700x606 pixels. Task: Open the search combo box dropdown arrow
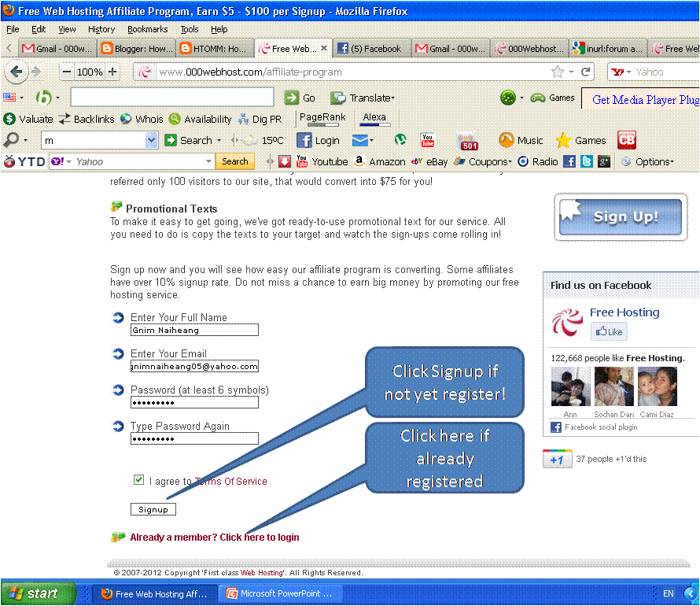point(151,140)
